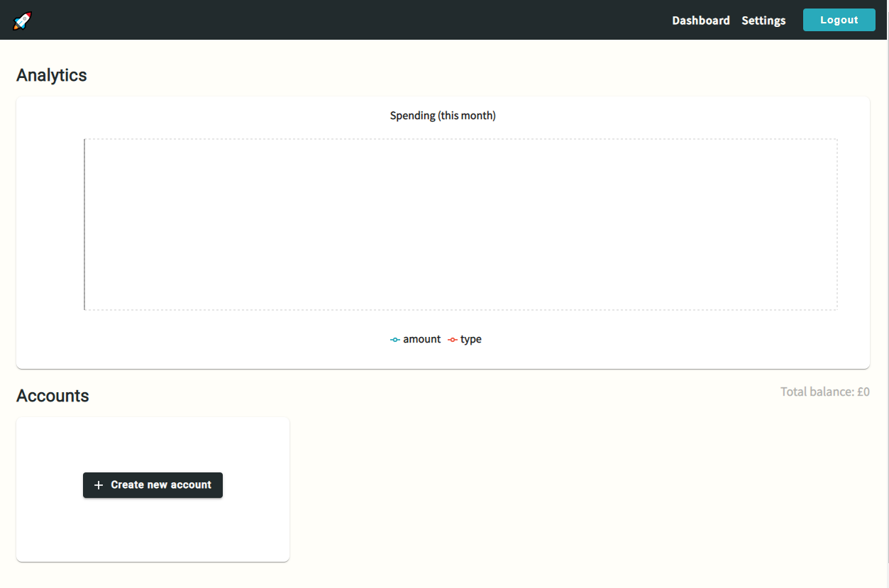Toggle the amount legend series
The width and height of the screenshot is (889, 588).
(416, 339)
